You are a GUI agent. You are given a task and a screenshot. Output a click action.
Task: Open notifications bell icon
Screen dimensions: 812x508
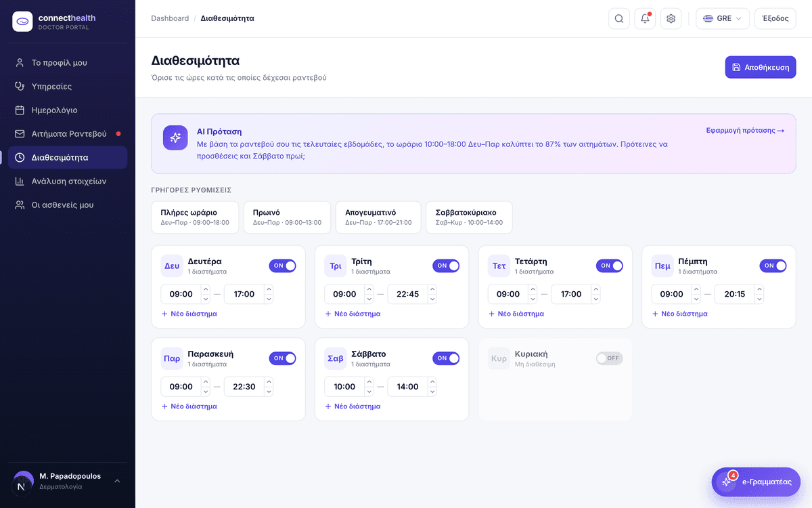645,18
